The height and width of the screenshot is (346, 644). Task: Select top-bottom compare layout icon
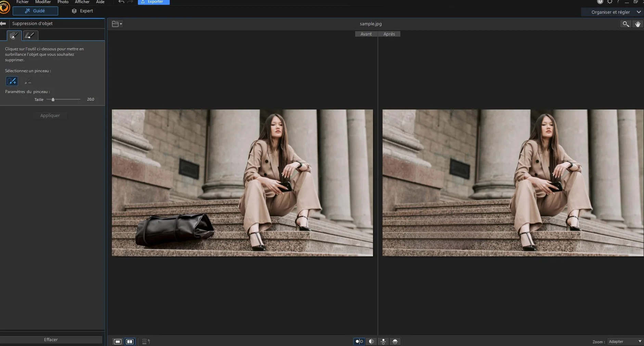pos(383,342)
